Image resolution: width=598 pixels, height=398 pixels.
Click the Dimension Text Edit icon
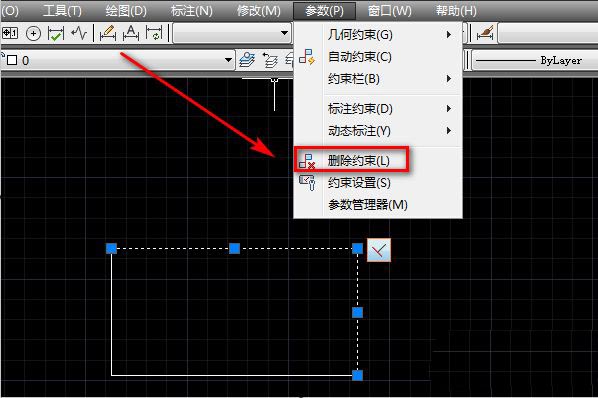pos(131,33)
